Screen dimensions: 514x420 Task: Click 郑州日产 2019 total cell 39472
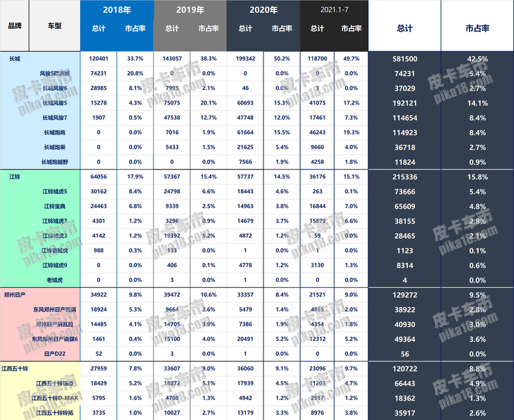(x=172, y=295)
